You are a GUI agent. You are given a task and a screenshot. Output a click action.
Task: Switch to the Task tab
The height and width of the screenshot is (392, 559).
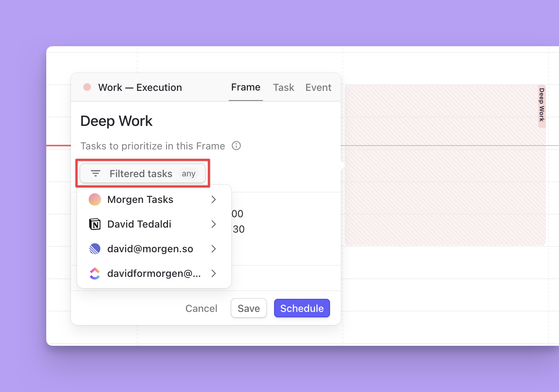coord(284,87)
